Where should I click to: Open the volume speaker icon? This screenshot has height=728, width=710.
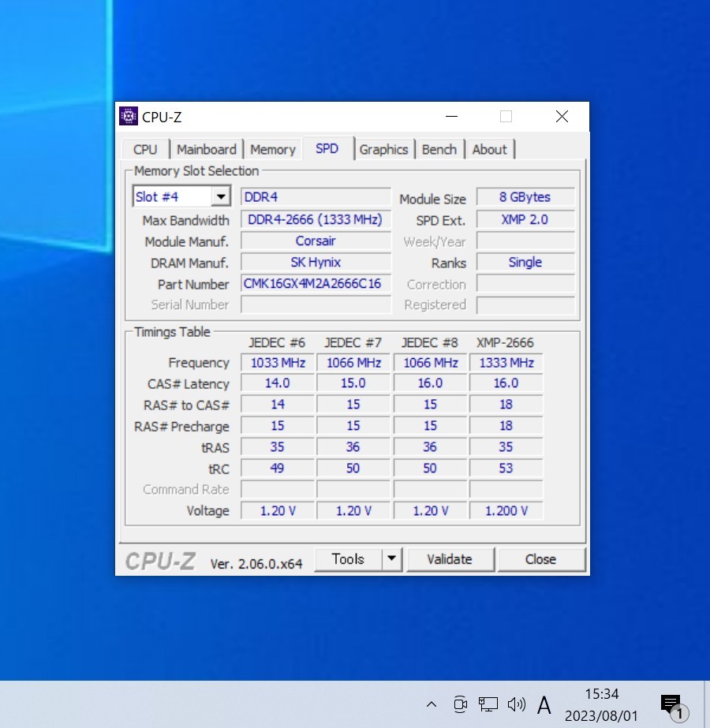(517, 704)
